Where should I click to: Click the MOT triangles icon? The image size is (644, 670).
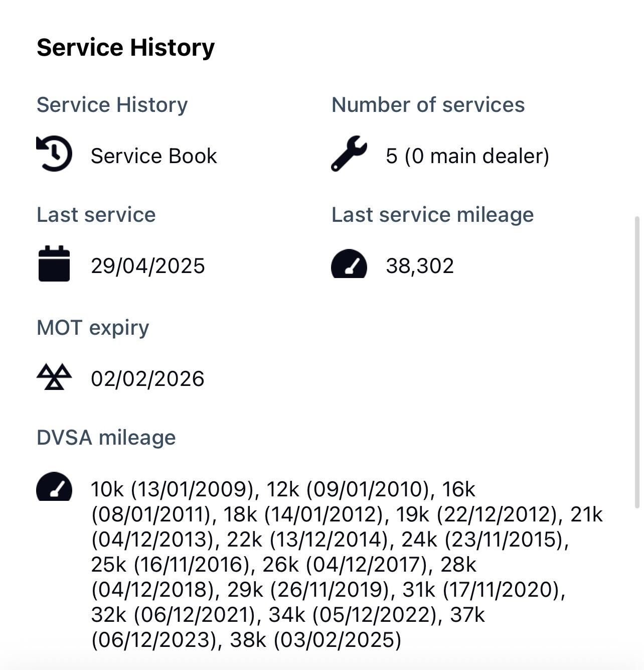coord(54,377)
